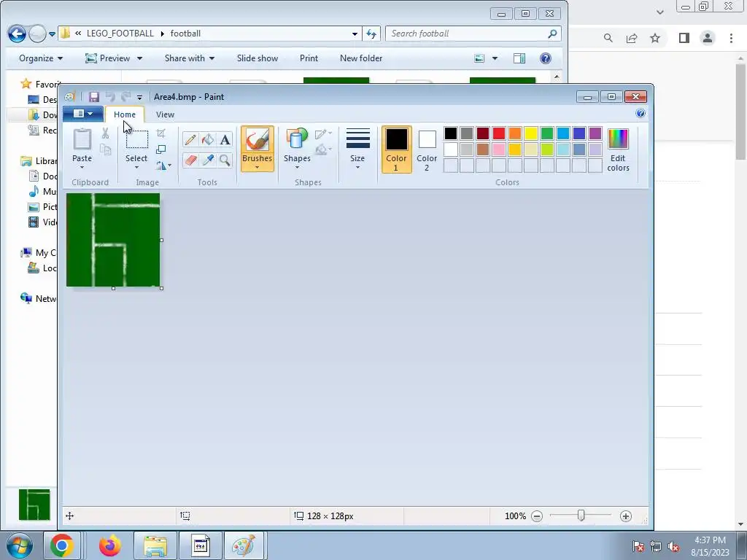Click the Area4 thumbnail in Explorer details pane

click(34, 505)
